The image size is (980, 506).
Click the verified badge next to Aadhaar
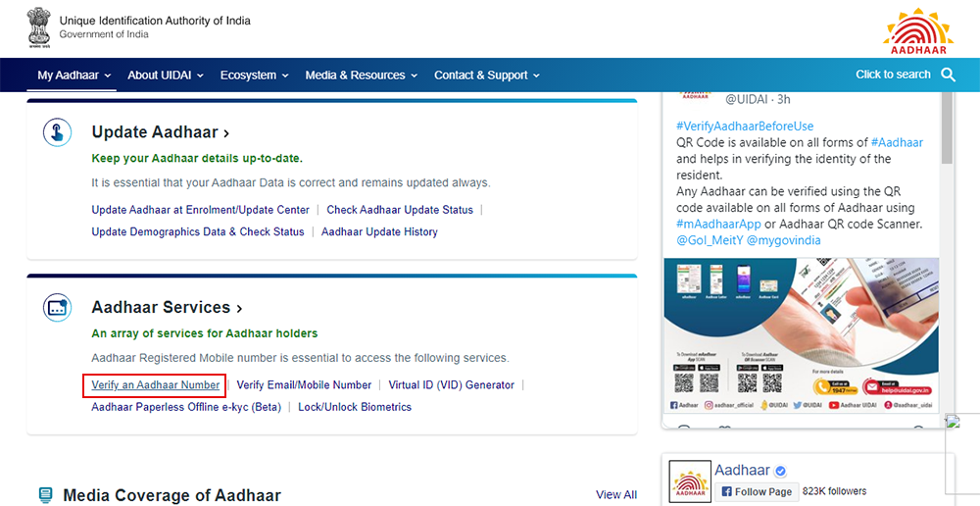781,471
